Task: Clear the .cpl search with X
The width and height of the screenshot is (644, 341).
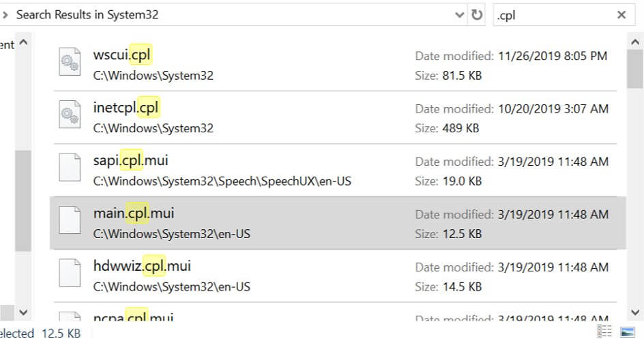Action: pyautogui.click(x=621, y=15)
